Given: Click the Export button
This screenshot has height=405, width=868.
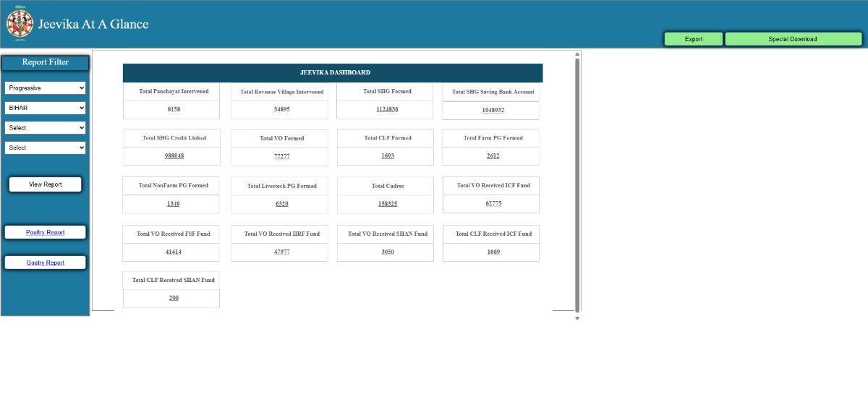Looking at the screenshot, I should pyautogui.click(x=693, y=39).
